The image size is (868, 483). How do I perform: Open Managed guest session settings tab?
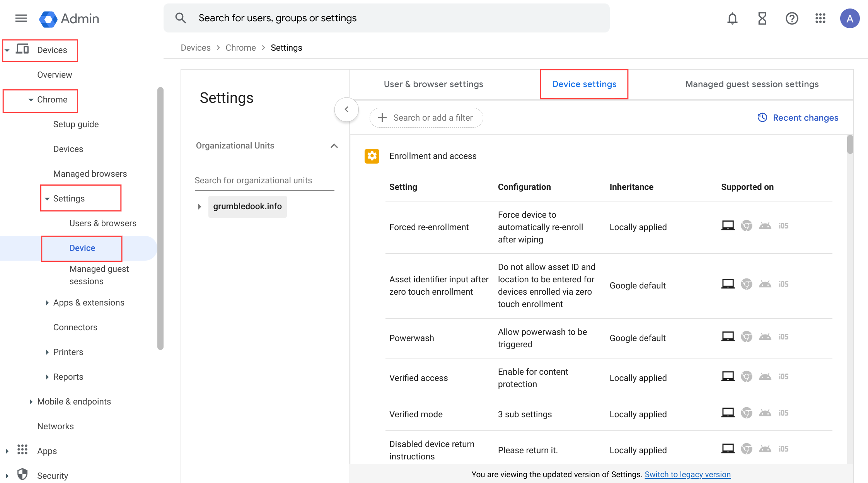point(752,84)
